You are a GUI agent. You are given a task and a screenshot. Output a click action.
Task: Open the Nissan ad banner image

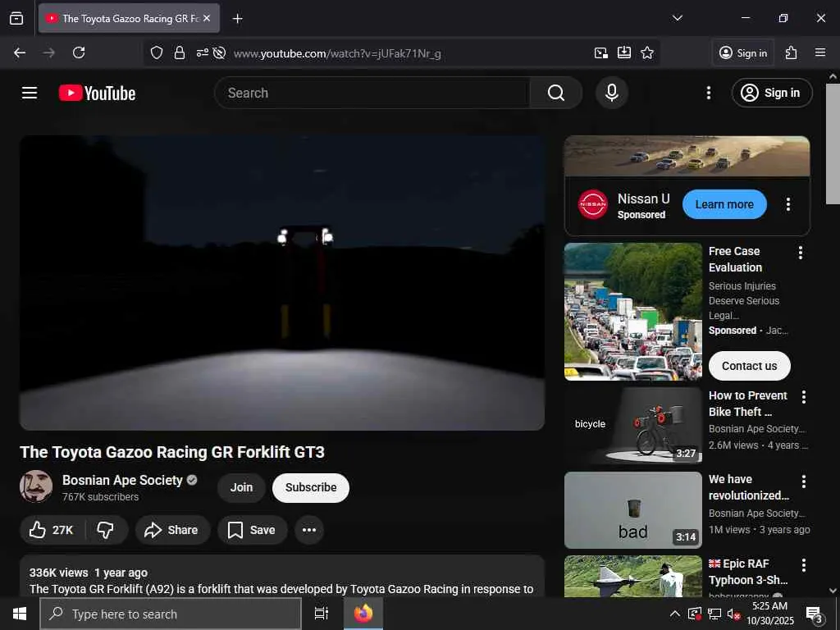click(x=687, y=156)
